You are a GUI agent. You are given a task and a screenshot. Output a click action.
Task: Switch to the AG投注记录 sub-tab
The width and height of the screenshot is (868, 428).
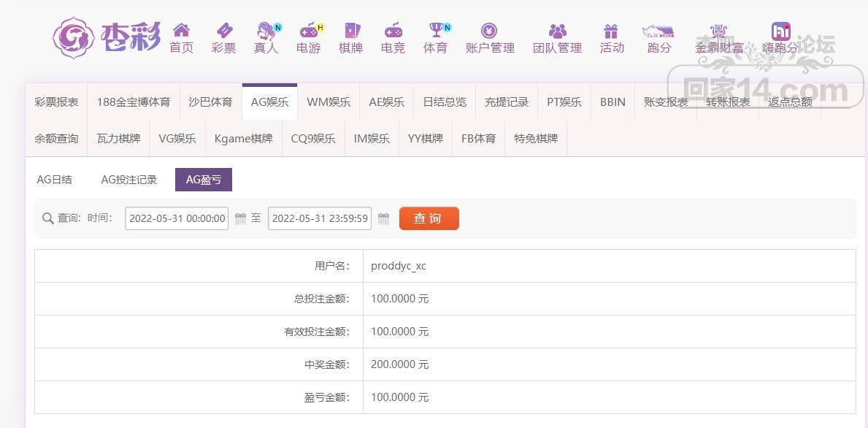(128, 180)
